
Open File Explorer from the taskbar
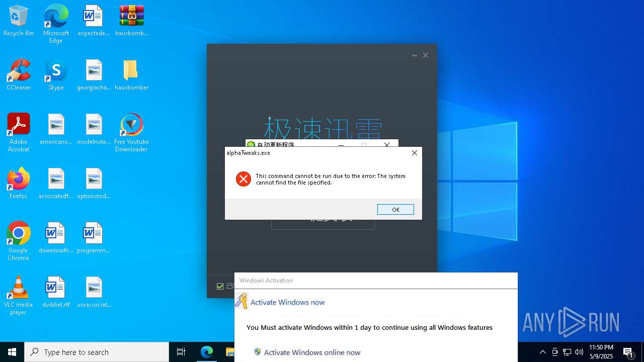click(x=229, y=352)
